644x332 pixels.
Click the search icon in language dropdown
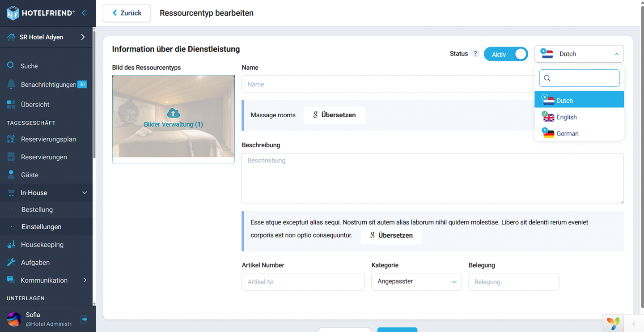(547, 78)
